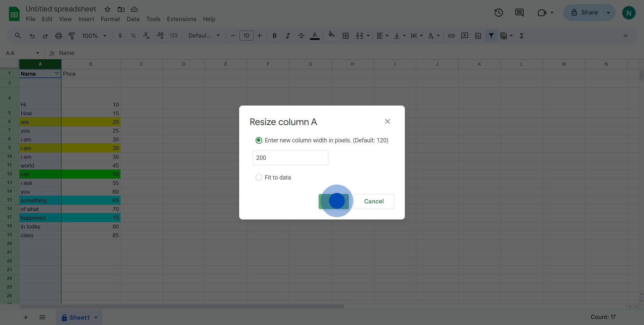Screen dimensions: 644x325
Task: Activate the paint format tool
Action: 72,36
